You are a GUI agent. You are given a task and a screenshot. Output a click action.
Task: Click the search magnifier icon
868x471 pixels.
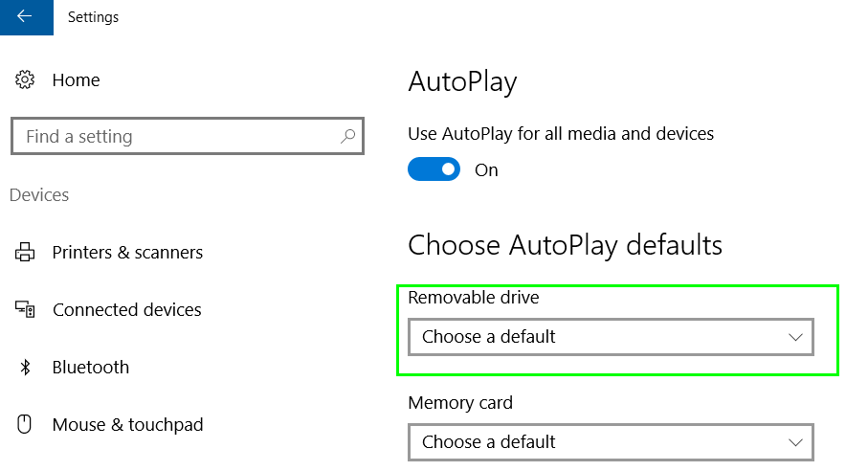point(347,136)
